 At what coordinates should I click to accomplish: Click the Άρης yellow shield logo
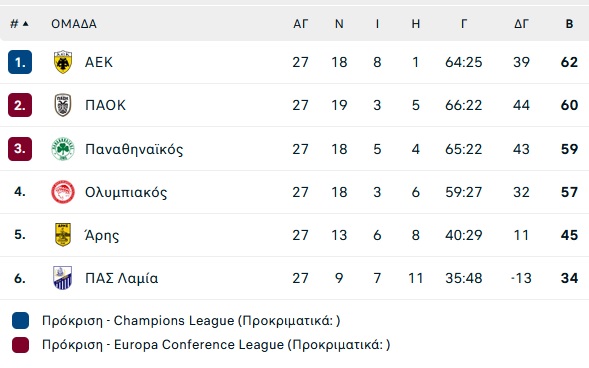(x=63, y=235)
